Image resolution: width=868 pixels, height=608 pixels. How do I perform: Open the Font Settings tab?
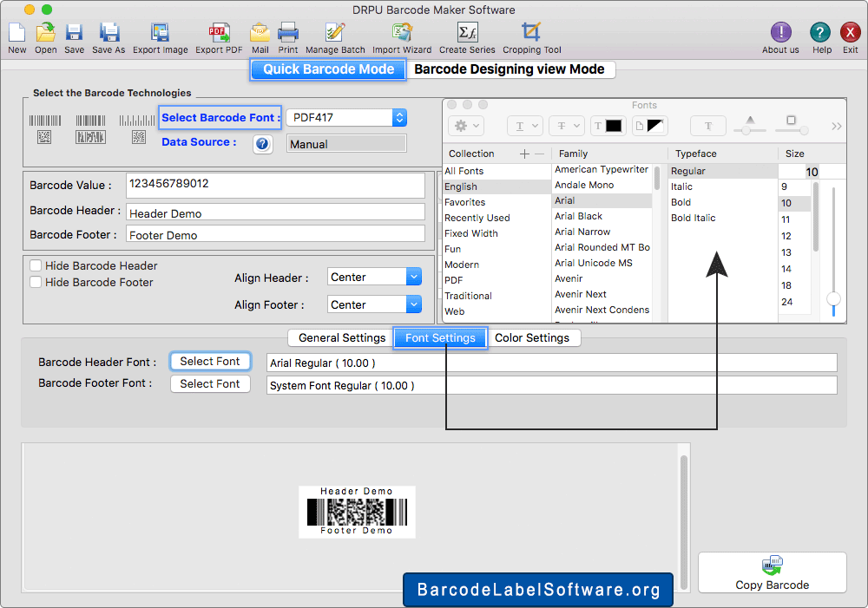(440, 338)
